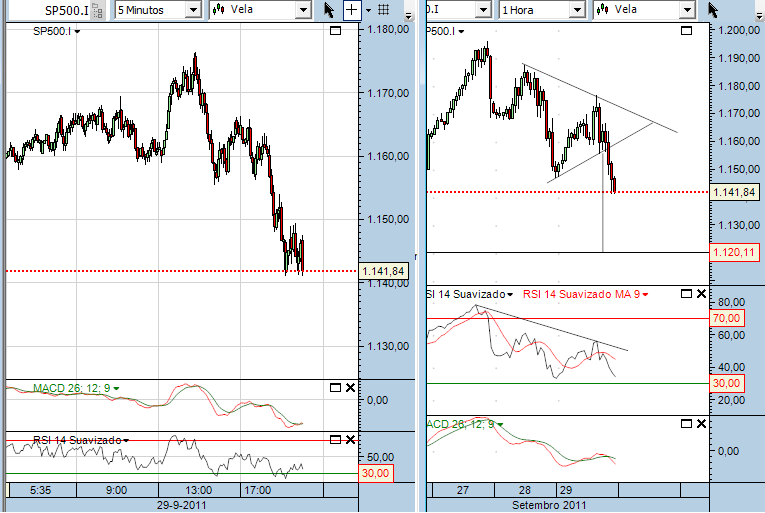Click the 5:35 time axis label
This screenshot has width=765, height=513.
pyautogui.click(x=40, y=490)
